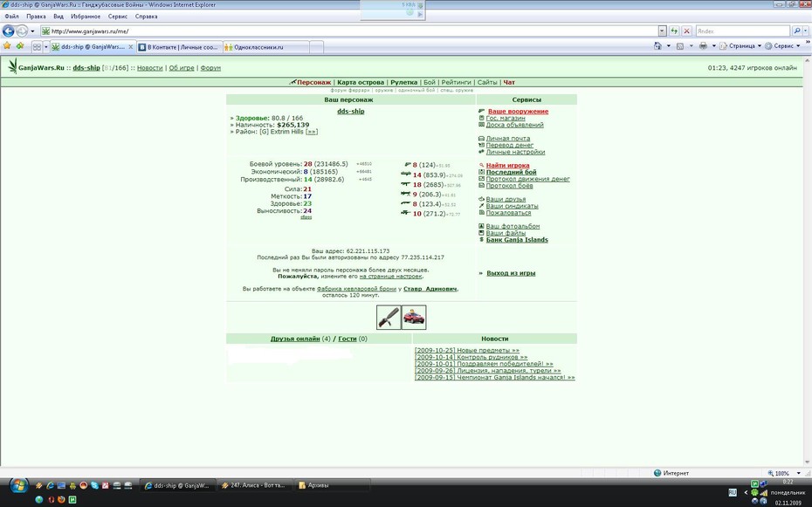Expand the address bar history dropdown
Screen dimensions: 812x507
[x=662, y=31]
